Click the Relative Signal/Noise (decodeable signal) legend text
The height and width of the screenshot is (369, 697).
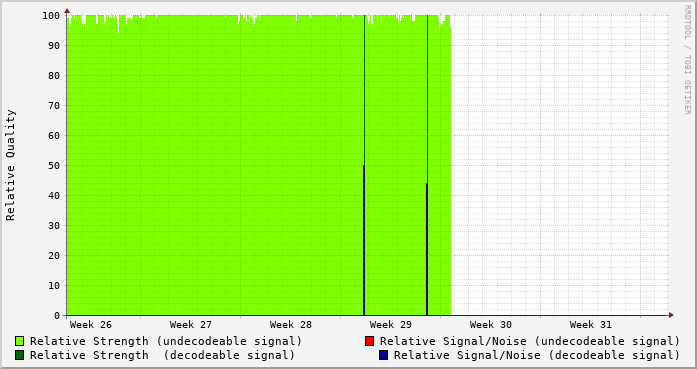pos(537,355)
